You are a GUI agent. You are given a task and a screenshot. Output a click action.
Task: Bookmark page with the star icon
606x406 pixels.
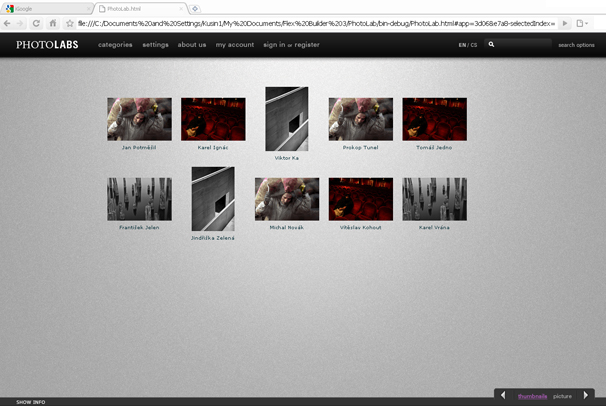(69, 23)
